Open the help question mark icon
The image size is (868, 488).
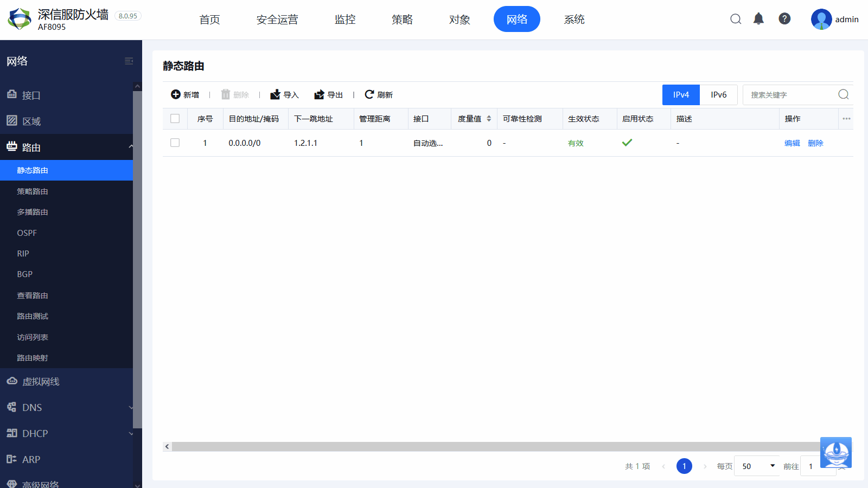[784, 19]
